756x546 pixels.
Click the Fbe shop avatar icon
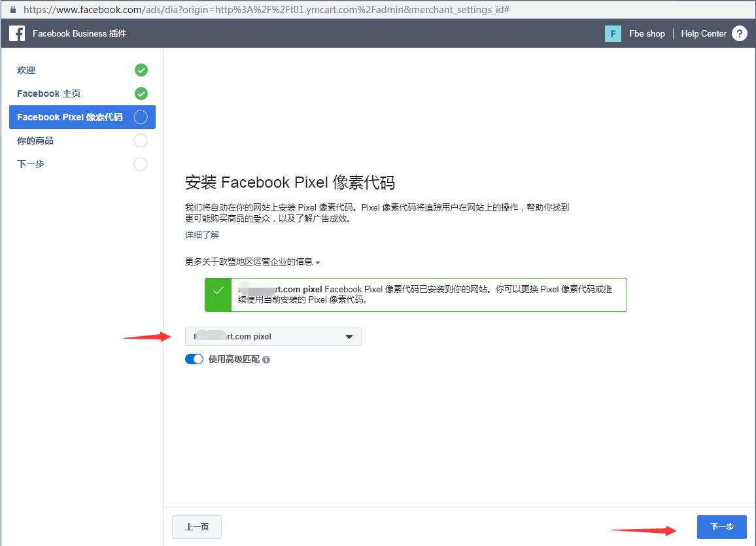(x=613, y=33)
